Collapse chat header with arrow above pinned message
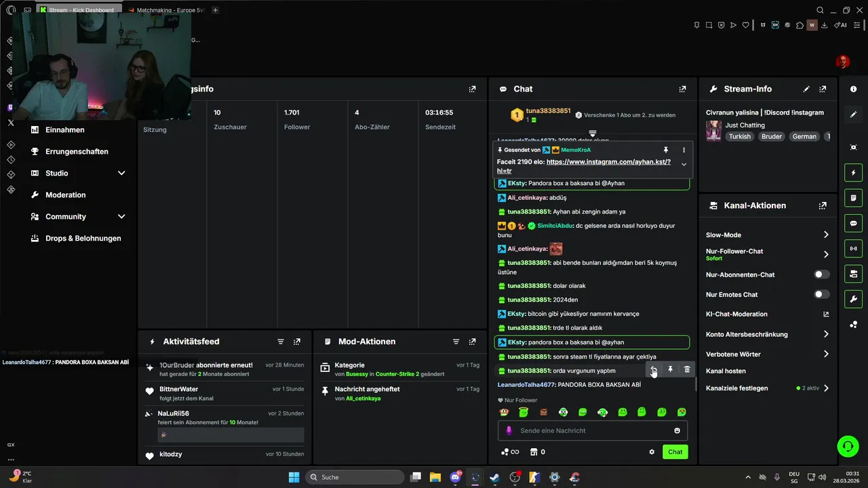Screen dimensions: 868x488 point(592,134)
